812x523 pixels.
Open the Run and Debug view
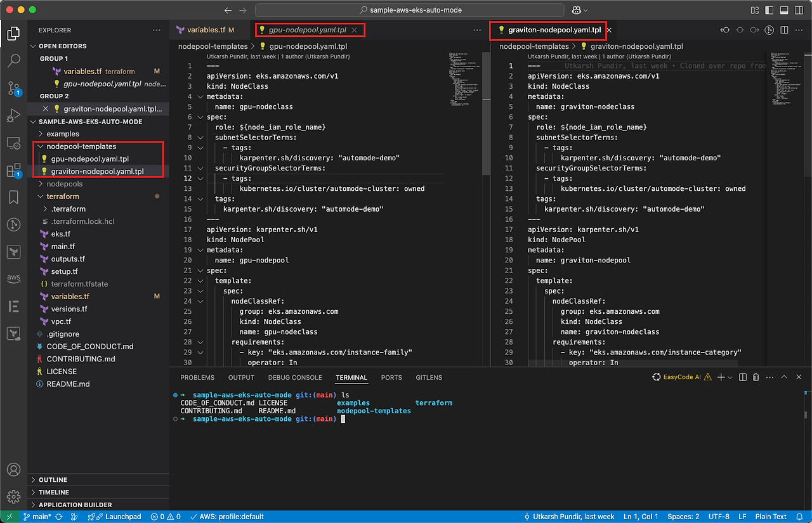click(13, 115)
